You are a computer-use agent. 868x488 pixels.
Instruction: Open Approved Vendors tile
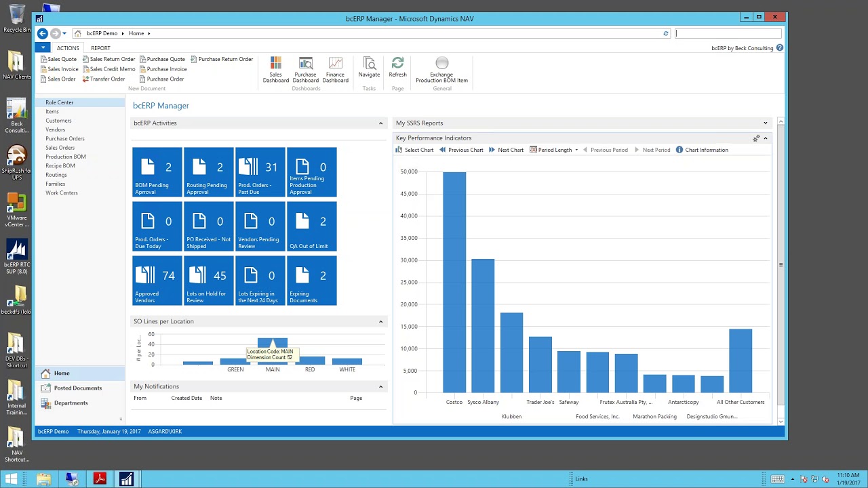click(x=157, y=281)
